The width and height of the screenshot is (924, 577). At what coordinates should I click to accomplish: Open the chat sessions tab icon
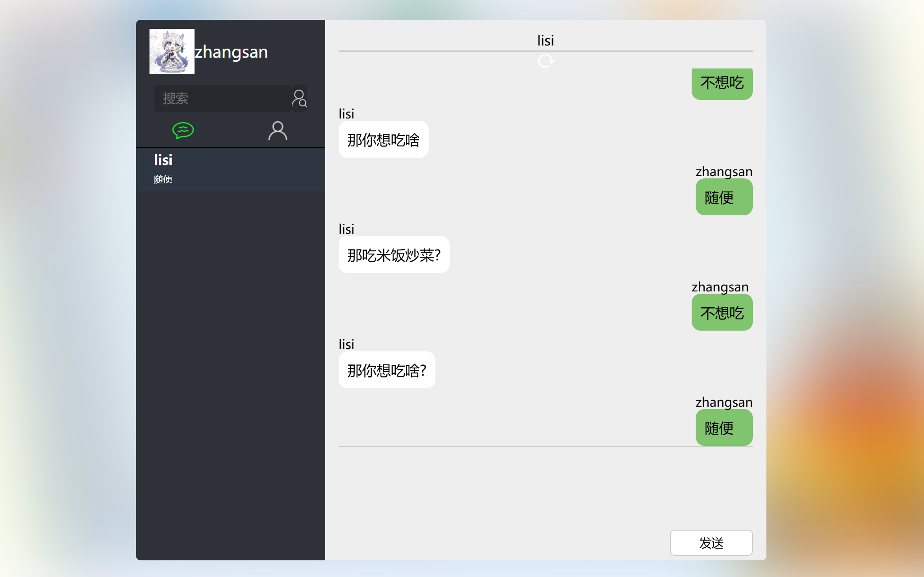click(x=183, y=131)
